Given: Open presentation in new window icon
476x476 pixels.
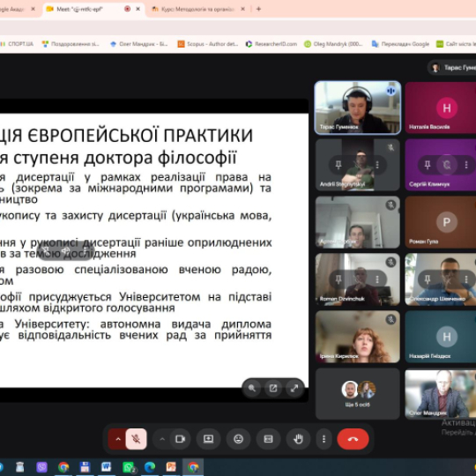Looking at the screenshot, I should 273,388.
